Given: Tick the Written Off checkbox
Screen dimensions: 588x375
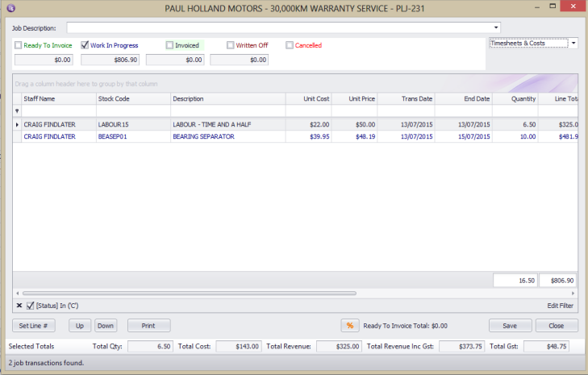Looking at the screenshot, I should pyautogui.click(x=230, y=45).
